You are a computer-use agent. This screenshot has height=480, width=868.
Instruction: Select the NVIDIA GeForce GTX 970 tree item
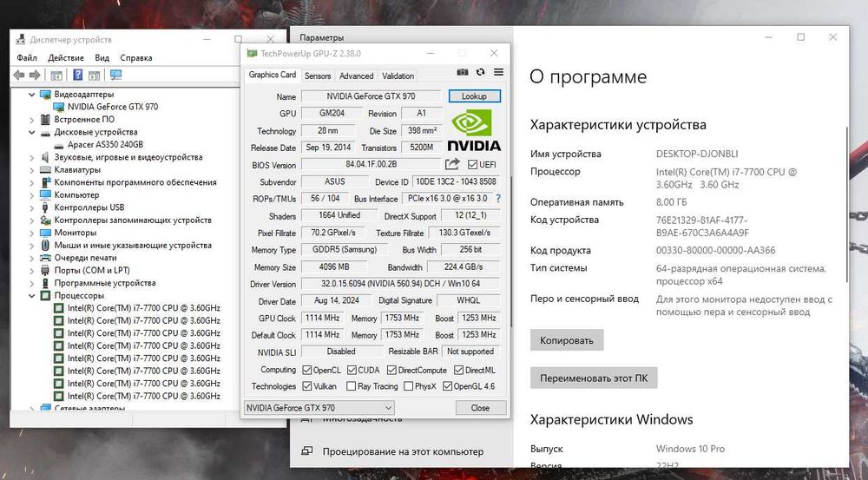tap(113, 107)
